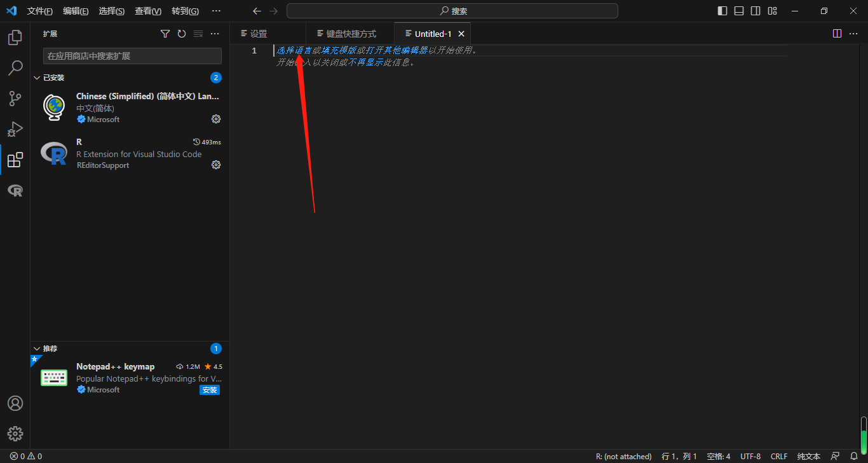
Task: Open the Source Control view
Action: point(15,98)
